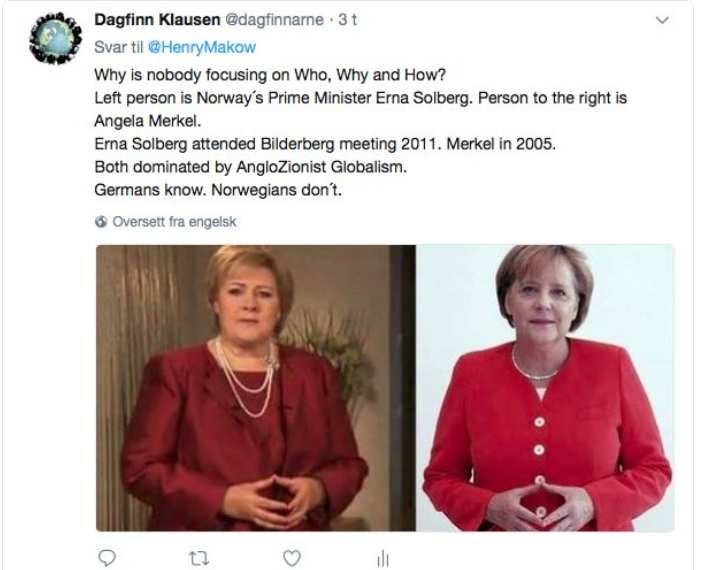Open the tweet's "3 t" timestamp
The height and width of the screenshot is (570, 703).
[x=347, y=20]
